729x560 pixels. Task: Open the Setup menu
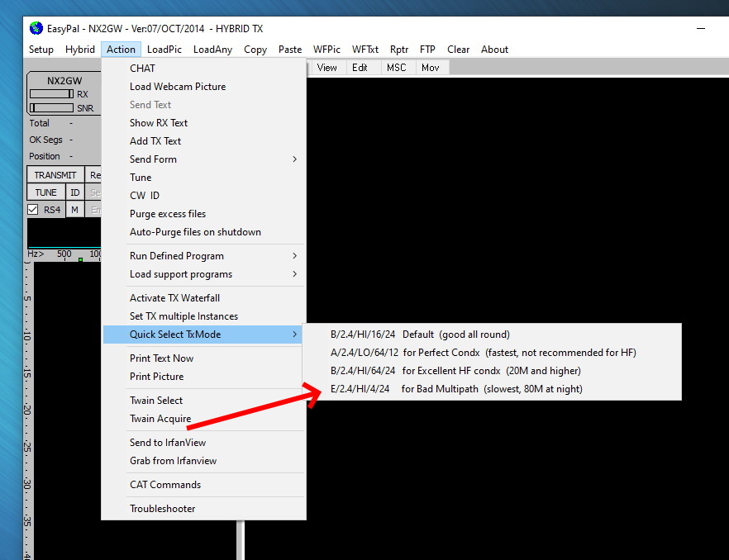(x=41, y=50)
